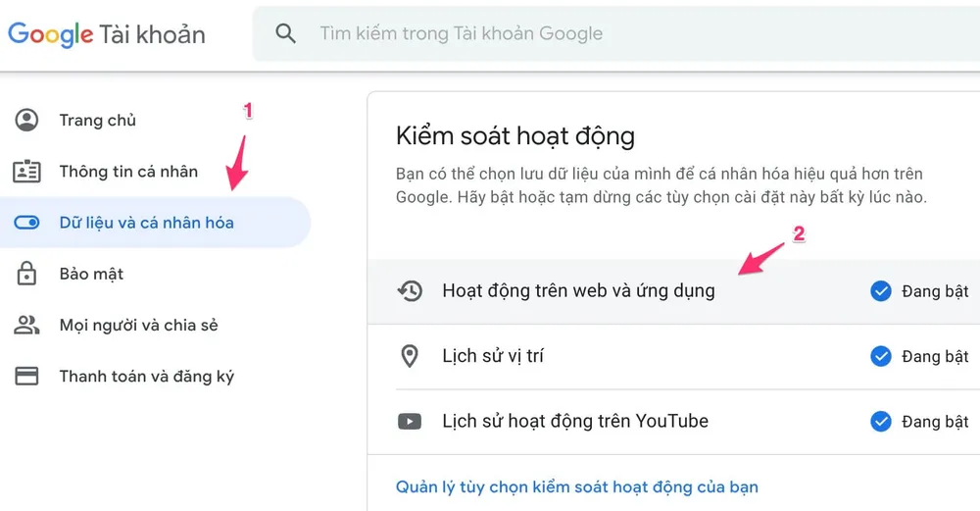This screenshot has height=511, width=980.
Task: Open Quản lý tùy chọn kiểm soát hoạt động link
Action: [576, 486]
